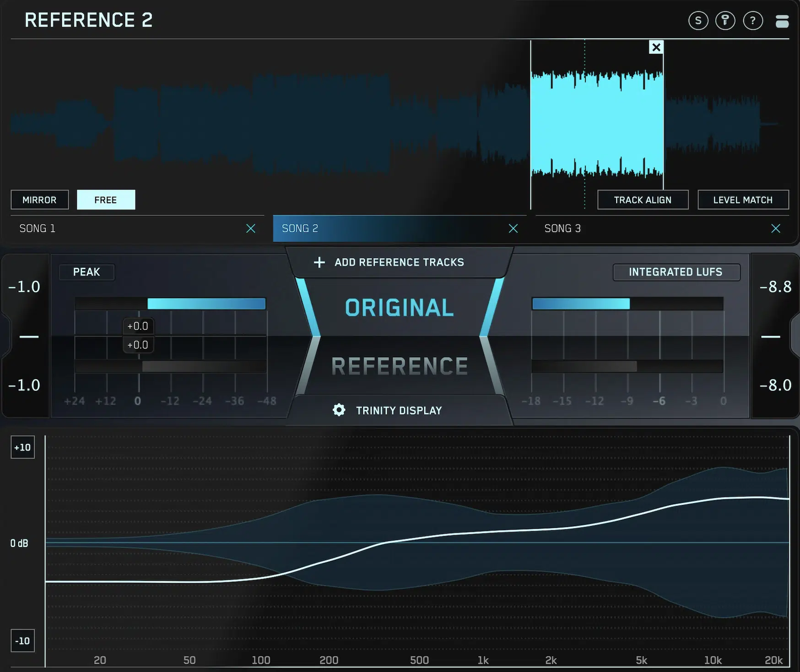Click the +24 peak scale mark
The width and height of the screenshot is (800, 672).
pos(75,401)
